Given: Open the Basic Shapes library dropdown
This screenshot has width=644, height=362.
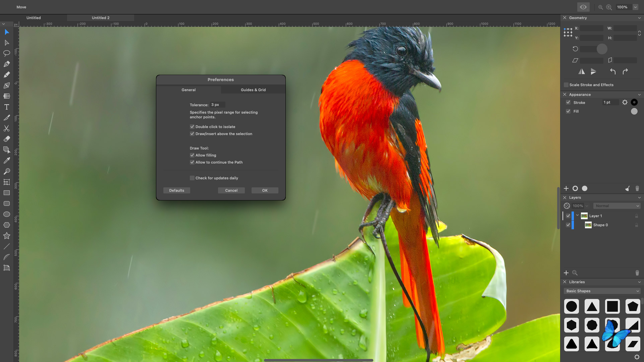Looking at the screenshot, I should [602, 291].
